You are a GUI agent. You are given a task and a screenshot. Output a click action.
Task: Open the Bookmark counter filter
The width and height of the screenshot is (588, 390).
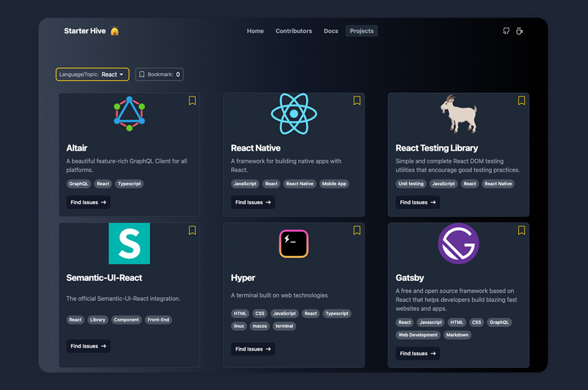[159, 74]
